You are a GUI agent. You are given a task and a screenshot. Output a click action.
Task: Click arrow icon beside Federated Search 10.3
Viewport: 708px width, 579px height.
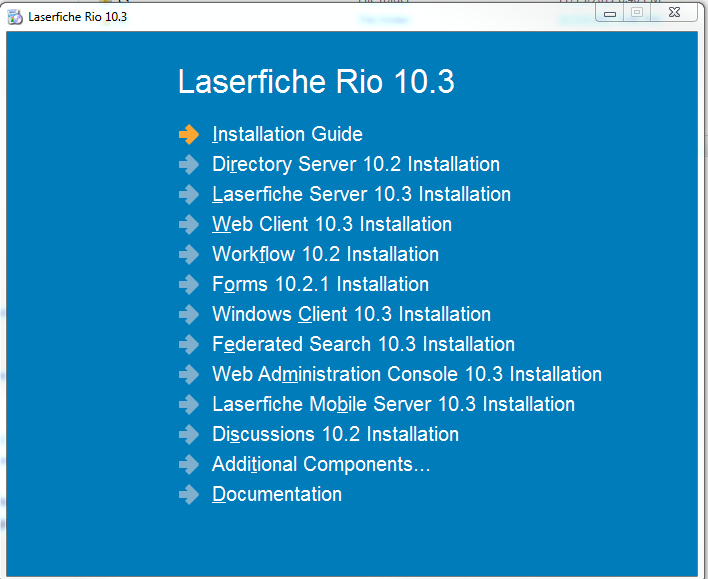pos(189,345)
